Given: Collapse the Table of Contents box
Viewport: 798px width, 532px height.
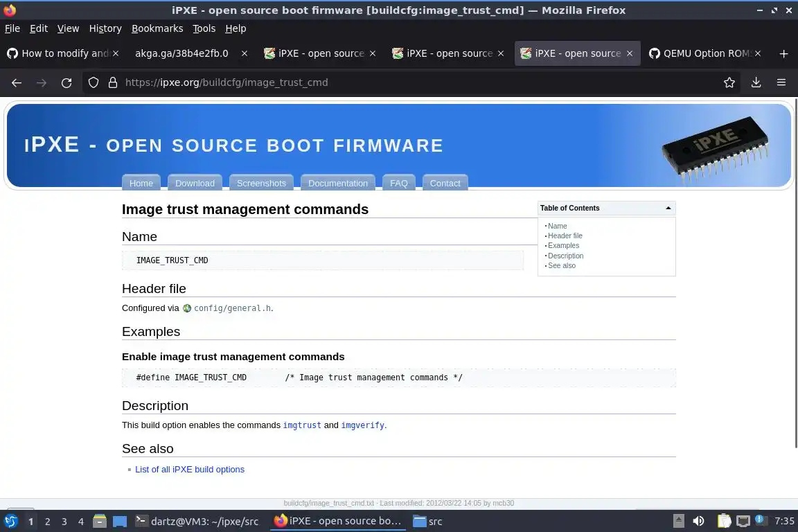Looking at the screenshot, I should pyautogui.click(x=668, y=209).
